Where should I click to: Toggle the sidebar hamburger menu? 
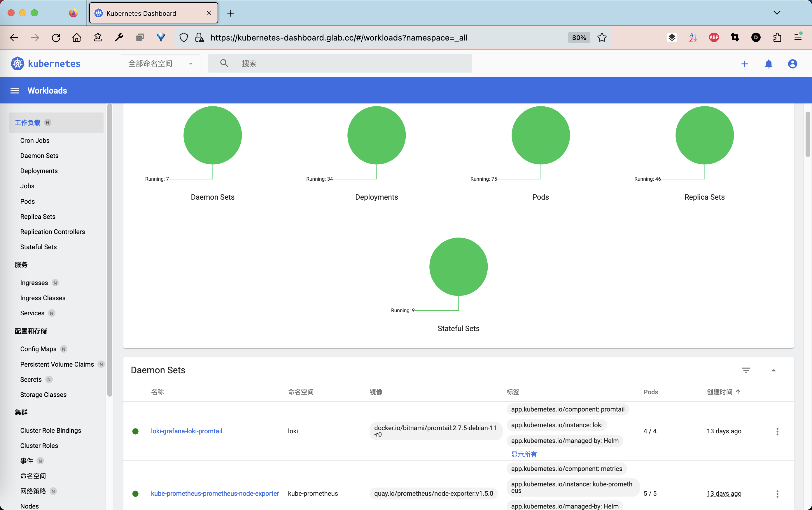pos(15,90)
